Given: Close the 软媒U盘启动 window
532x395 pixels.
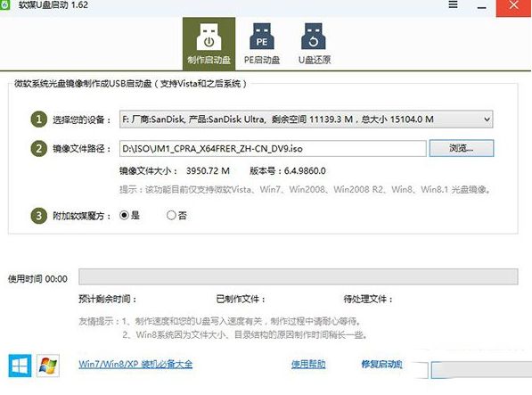Looking at the screenshot, I should tap(513, 7).
